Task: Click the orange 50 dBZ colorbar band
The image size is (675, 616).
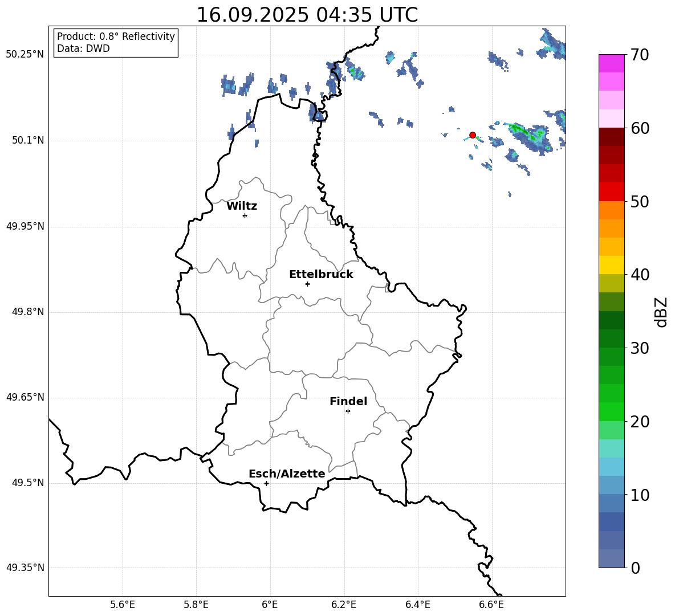Action: [x=611, y=210]
